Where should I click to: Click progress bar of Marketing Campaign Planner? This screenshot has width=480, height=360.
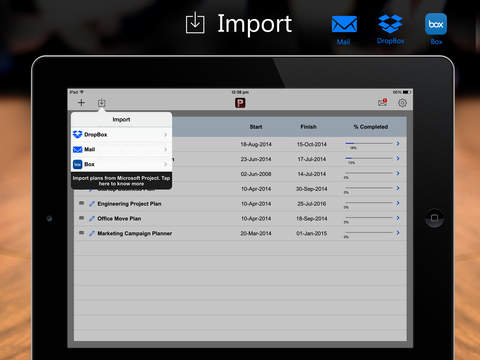pyautogui.click(x=369, y=232)
